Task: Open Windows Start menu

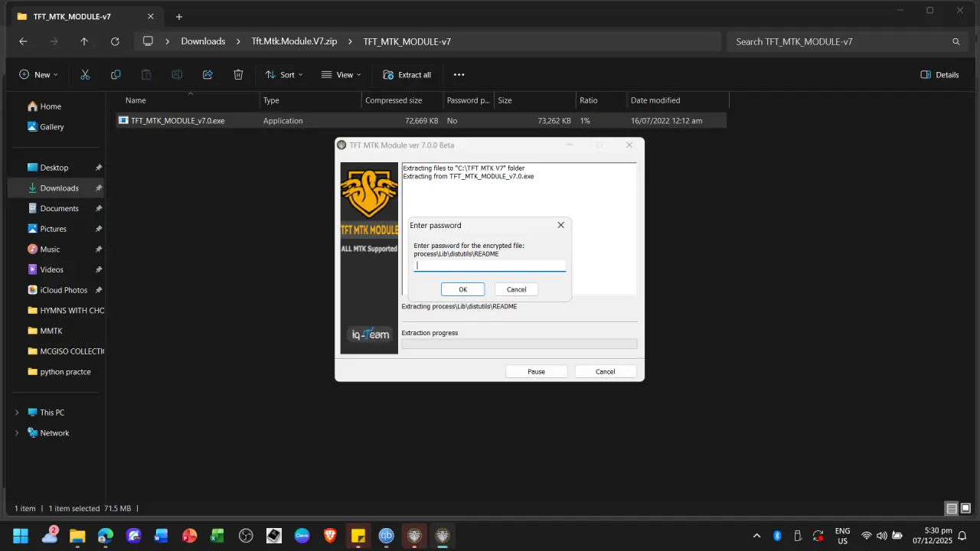Action: coord(21,536)
